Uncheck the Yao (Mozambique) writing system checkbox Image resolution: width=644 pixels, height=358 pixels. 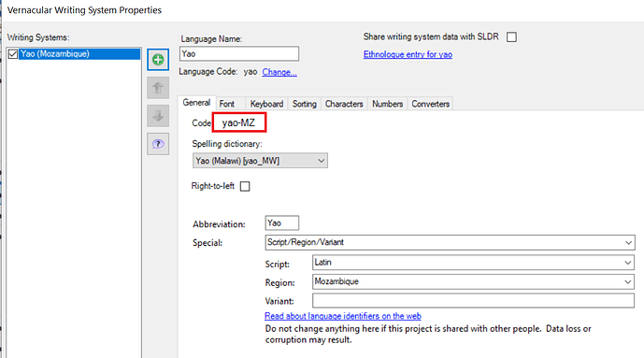(x=13, y=54)
